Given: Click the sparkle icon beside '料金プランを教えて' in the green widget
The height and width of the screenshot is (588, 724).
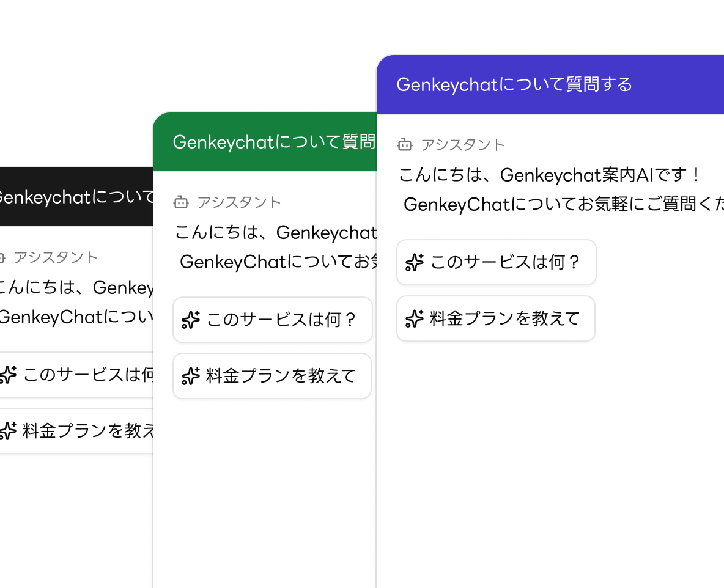Looking at the screenshot, I should click(x=191, y=376).
